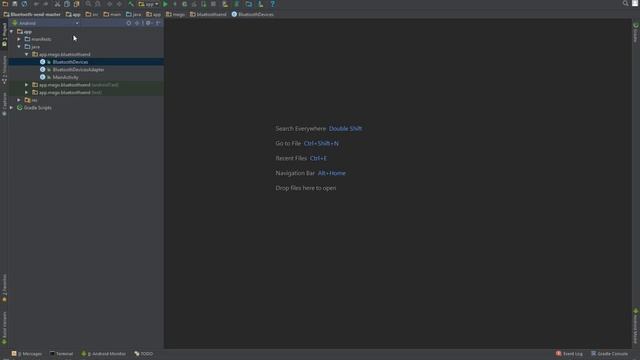640x360 pixels.
Task: Collapse the java folder
Action: [x=19, y=47]
